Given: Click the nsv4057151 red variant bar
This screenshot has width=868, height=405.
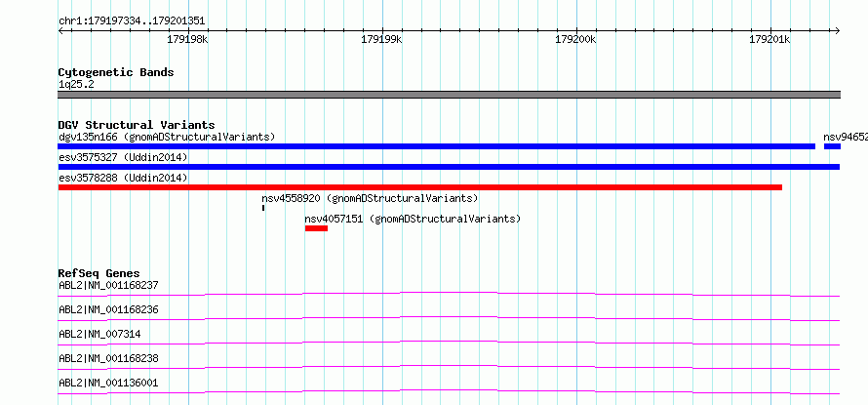Looking at the screenshot, I should click(x=316, y=228).
